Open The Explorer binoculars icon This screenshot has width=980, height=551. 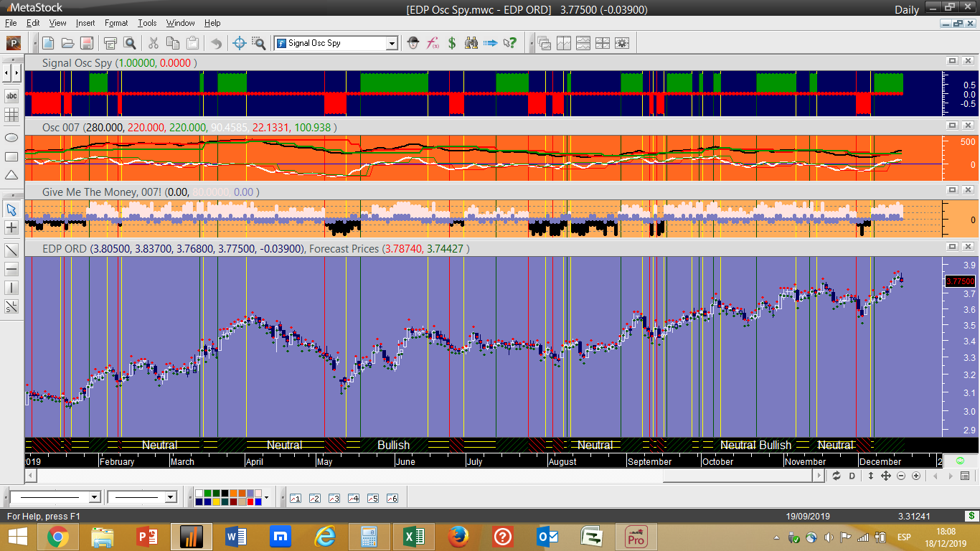tap(471, 43)
